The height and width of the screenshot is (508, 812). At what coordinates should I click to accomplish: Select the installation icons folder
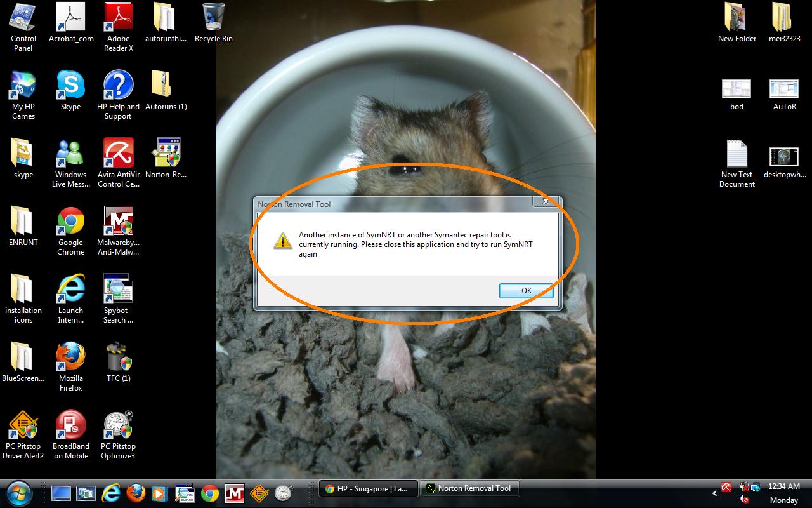click(23, 299)
